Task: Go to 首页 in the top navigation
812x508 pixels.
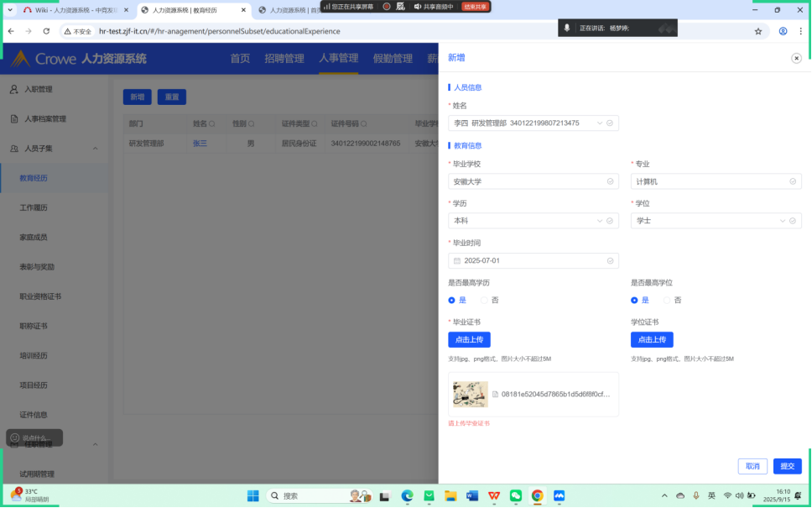Action: click(240, 59)
